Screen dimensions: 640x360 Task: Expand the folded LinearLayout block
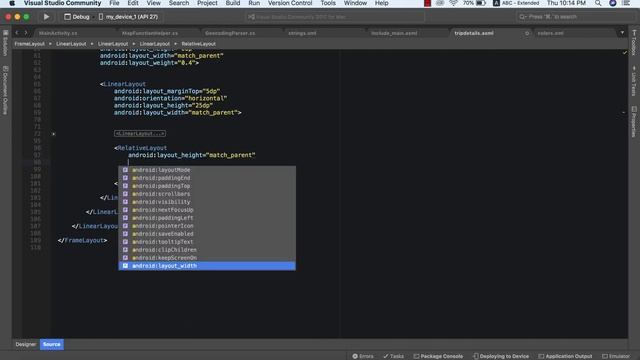[140, 133]
